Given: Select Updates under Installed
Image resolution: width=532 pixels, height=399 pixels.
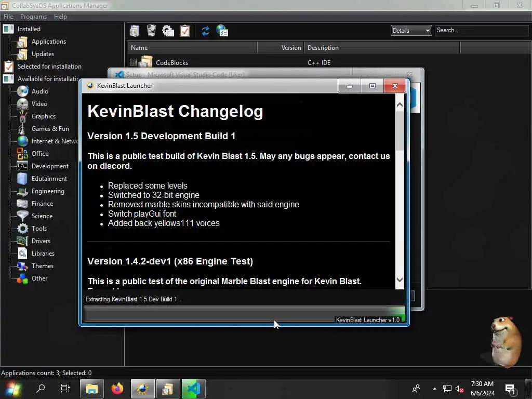Looking at the screenshot, I should pyautogui.click(x=43, y=54).
